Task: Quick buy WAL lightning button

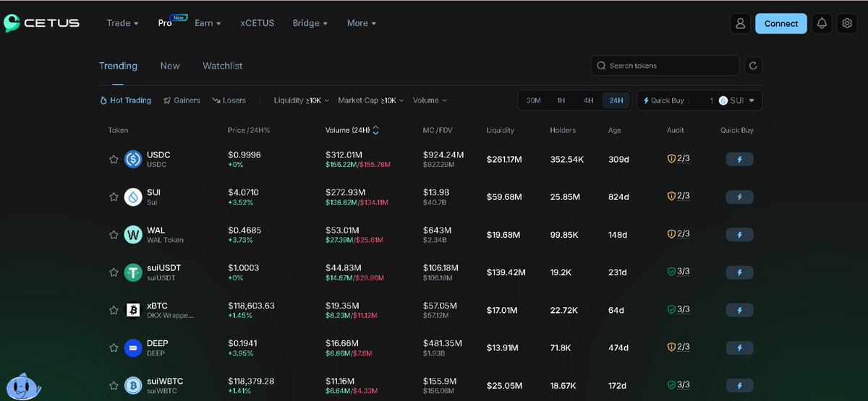Action: pyautogui.click(x=739, y=235)
